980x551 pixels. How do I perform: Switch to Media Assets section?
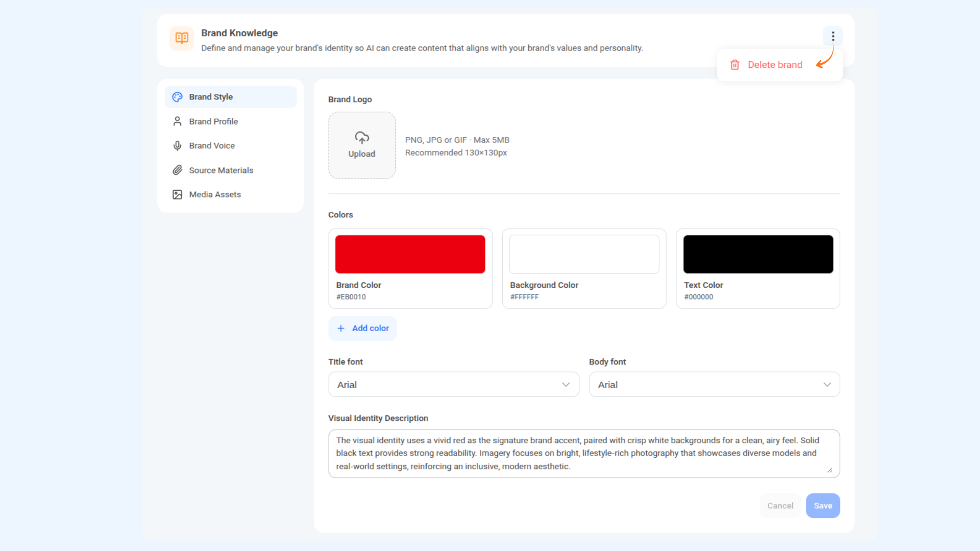[231, 194]
